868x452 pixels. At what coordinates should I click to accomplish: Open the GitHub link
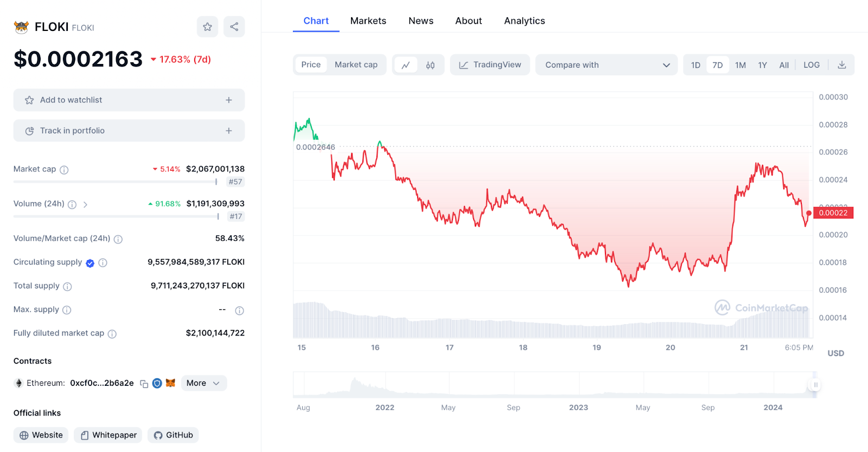[x=173, y=435]
